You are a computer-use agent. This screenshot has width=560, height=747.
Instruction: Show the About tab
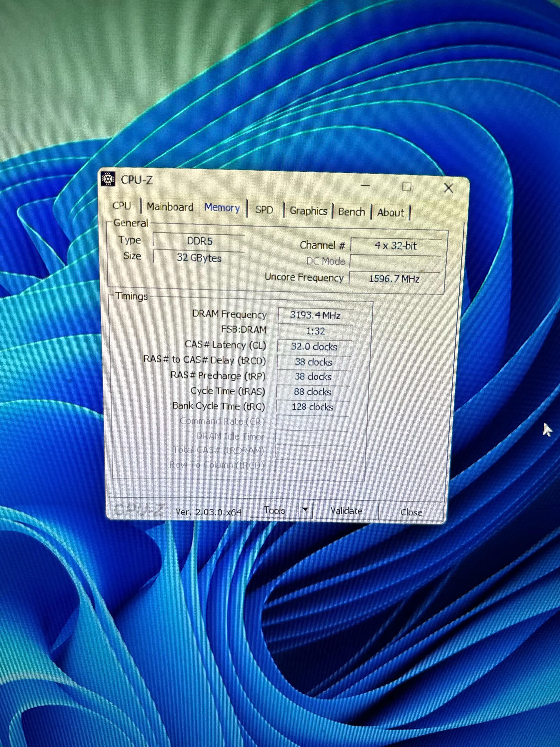391,213
